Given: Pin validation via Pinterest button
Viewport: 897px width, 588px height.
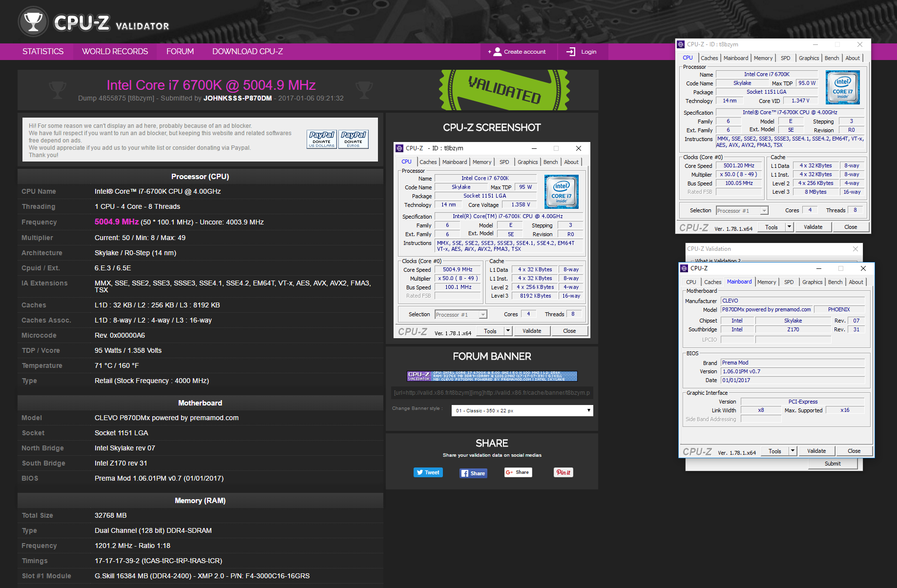Looking at the screenshot, I should pos(563,472).
